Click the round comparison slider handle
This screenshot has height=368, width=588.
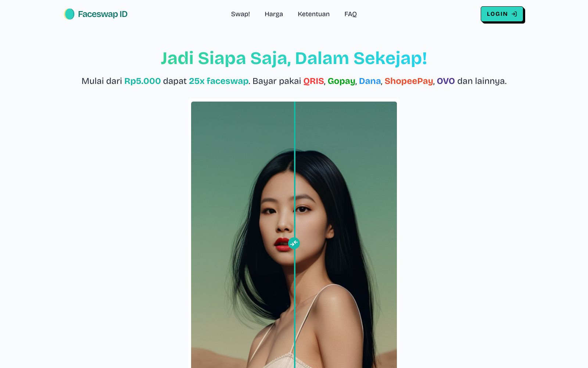(294, 243)
